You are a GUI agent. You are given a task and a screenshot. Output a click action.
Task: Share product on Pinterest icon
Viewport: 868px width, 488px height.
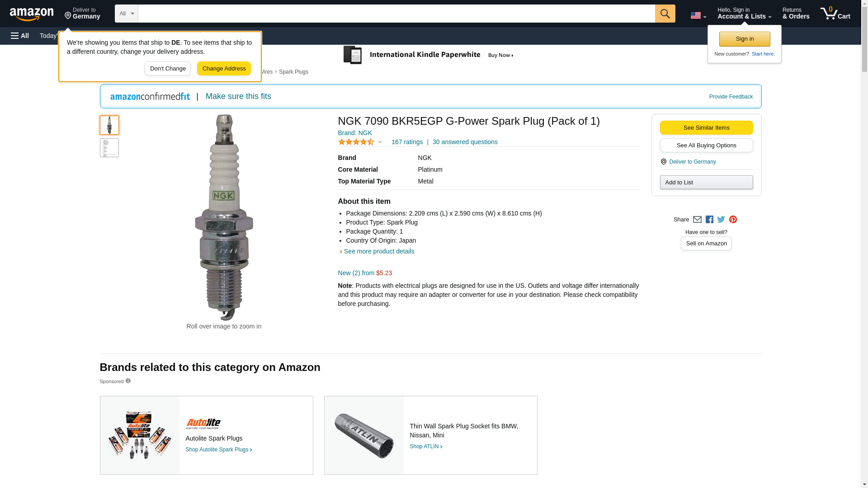733,220
